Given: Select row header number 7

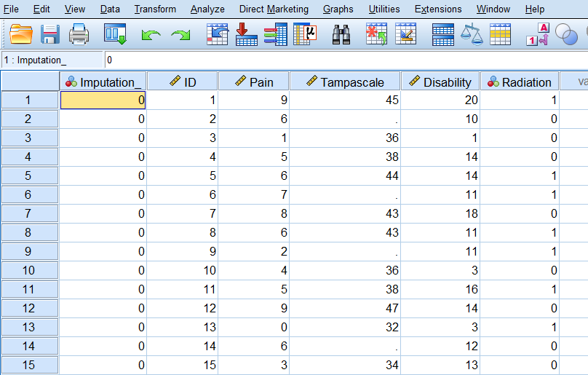Looking at the screenshot, I should click(x=29, y=213).
